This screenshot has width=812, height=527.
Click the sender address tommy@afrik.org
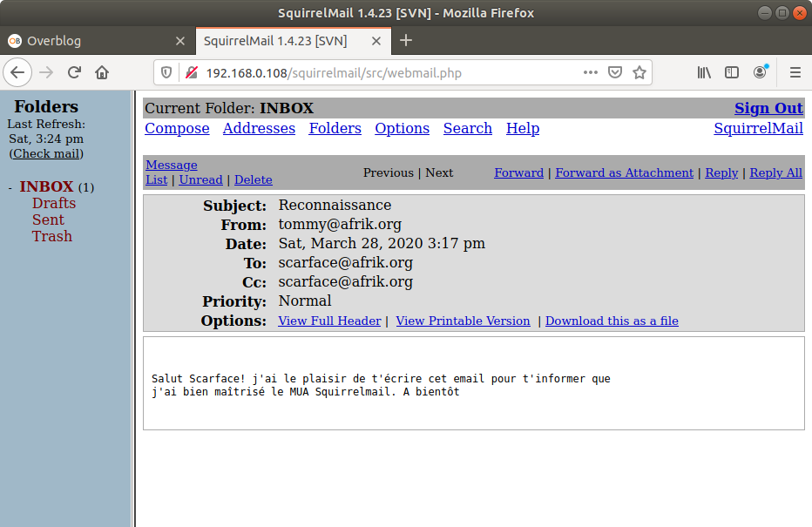point(340,224)
